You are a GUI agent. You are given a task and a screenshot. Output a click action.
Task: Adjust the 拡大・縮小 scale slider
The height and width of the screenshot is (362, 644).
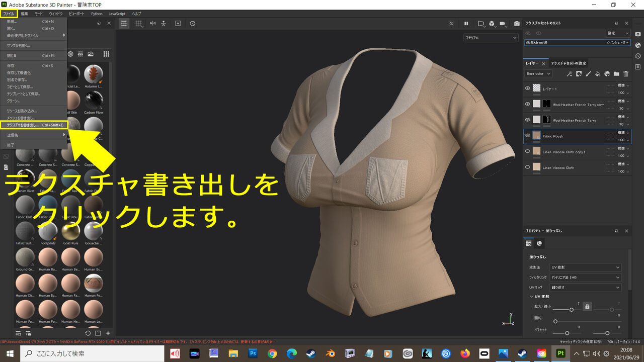(x=572, y=310)
